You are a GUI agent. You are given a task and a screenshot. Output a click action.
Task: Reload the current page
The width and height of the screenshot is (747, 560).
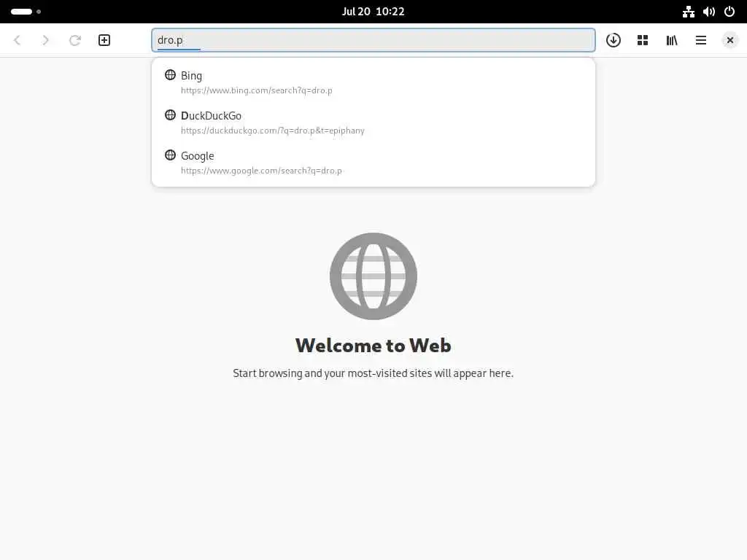pos(75,40)
